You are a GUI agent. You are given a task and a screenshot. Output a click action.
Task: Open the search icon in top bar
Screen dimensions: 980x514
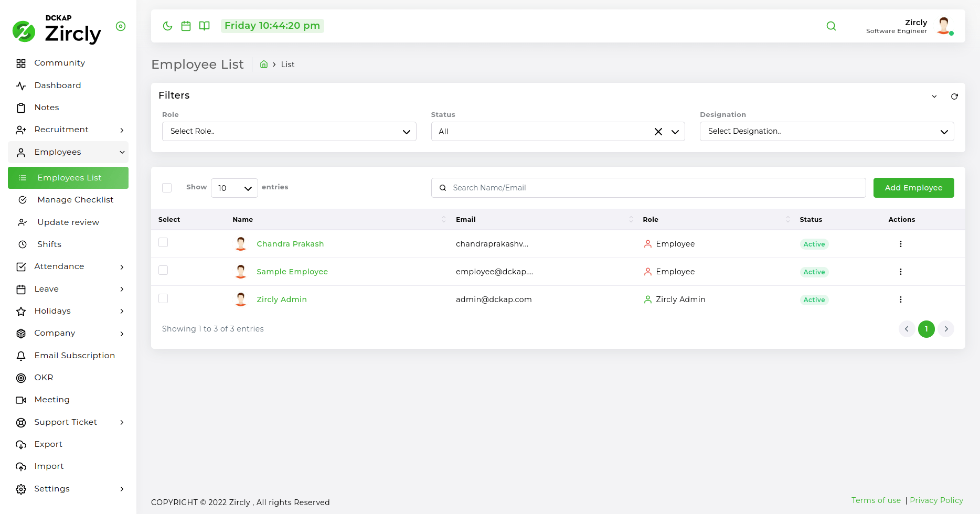click(x=831, y=26)
